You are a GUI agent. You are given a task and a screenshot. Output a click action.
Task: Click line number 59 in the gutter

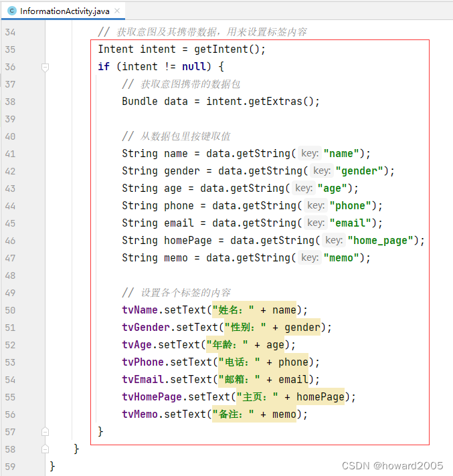point(10,467)
